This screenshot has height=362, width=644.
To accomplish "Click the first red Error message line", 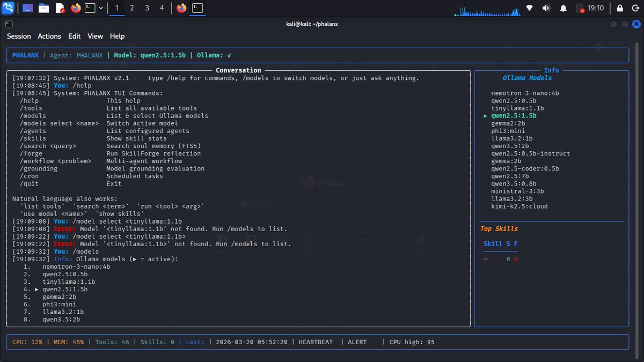I will (x=150, y=228).
